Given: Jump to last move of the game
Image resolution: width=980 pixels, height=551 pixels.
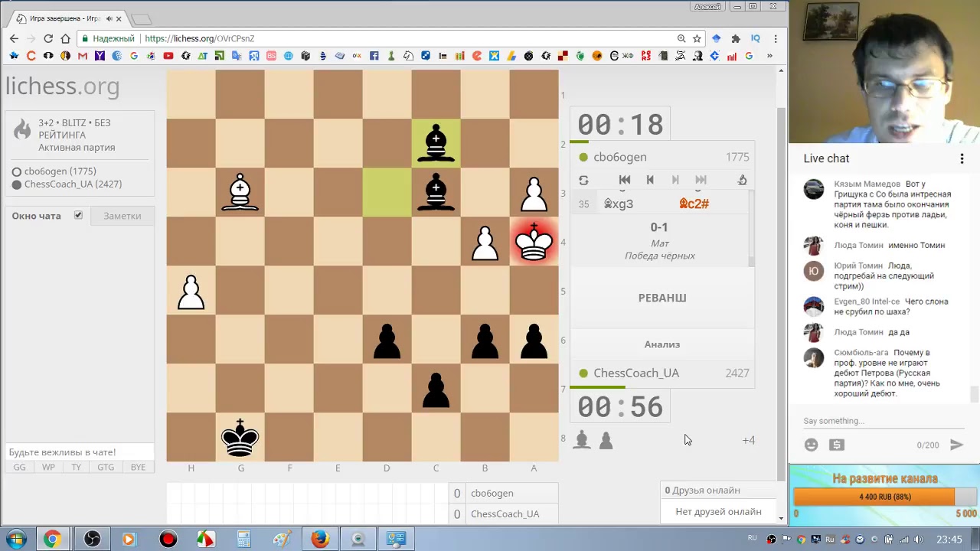Looking at the screenshot, I should coord(701,180).
